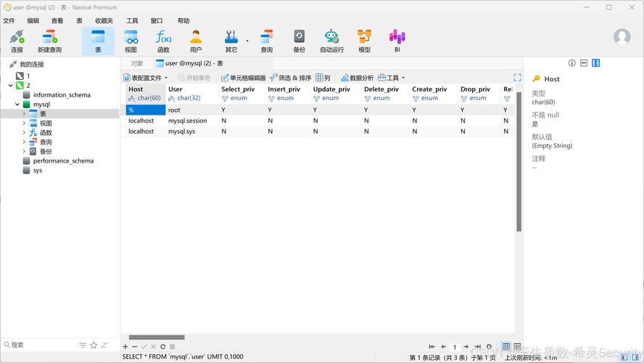
Task: Open the Backup toolbar icon
Action: (x=299, y=41)
